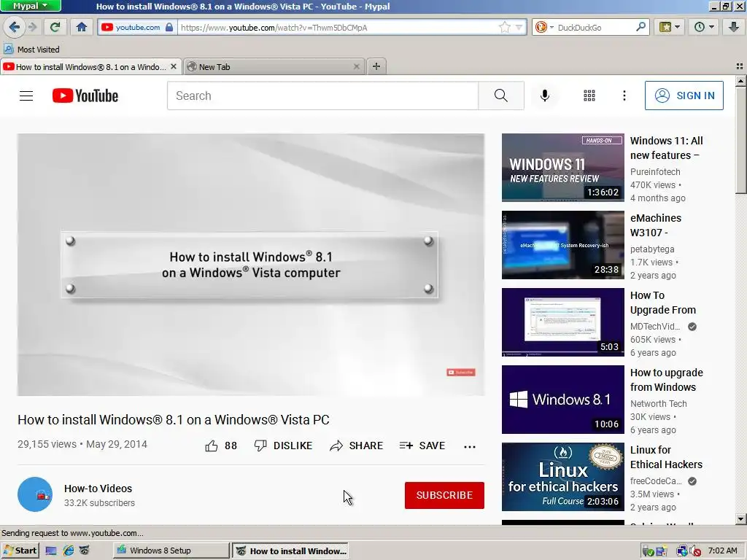This screenshot has width=747, height=560.
Task: Switch to Windows 8 Setup taskbar window
Action: [x=171, y=551]
